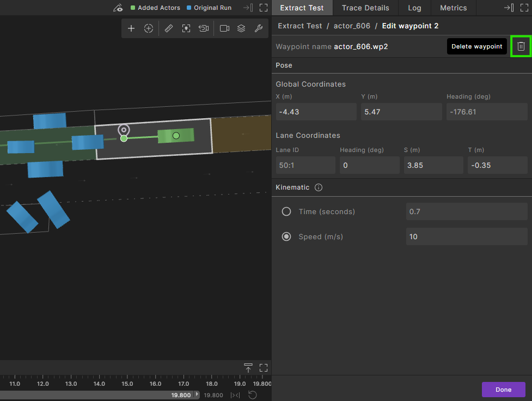Select the Speed (m/s) radio button
Viewport: 532px width, 401px height.
286,237
